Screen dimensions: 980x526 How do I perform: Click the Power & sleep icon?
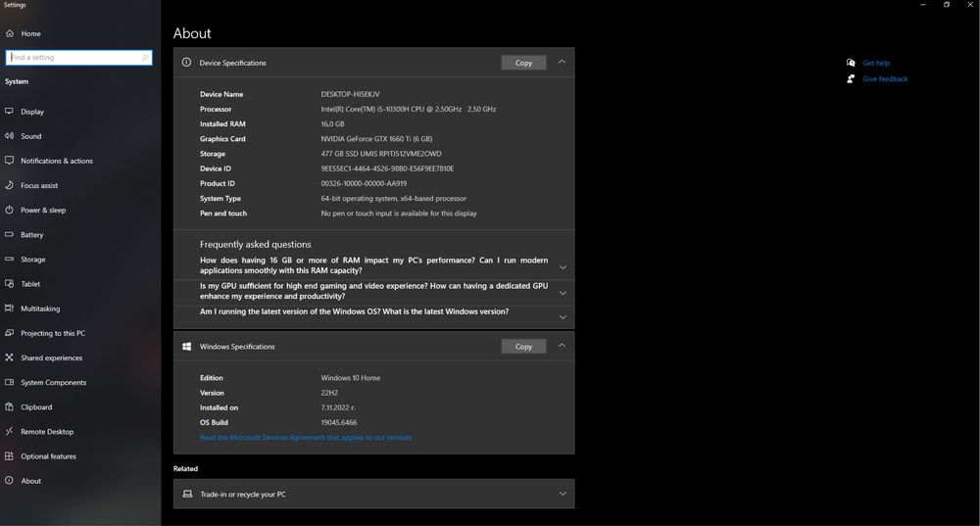coord(10,210)
